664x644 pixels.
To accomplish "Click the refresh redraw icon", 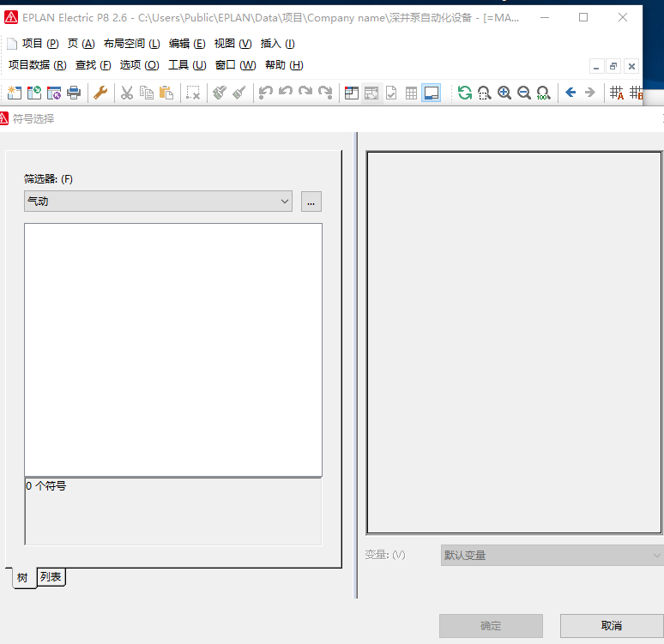I will pos(465,93).
